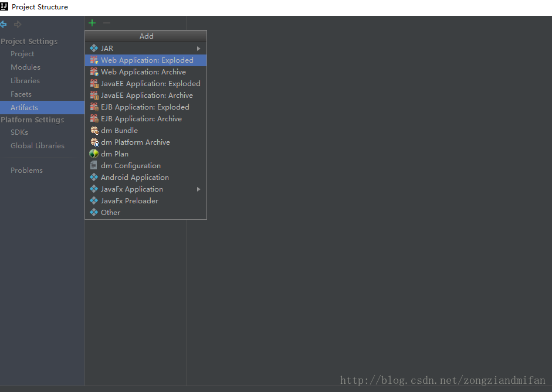Click the Web Application: Exploded gift icon

(94, 60)
